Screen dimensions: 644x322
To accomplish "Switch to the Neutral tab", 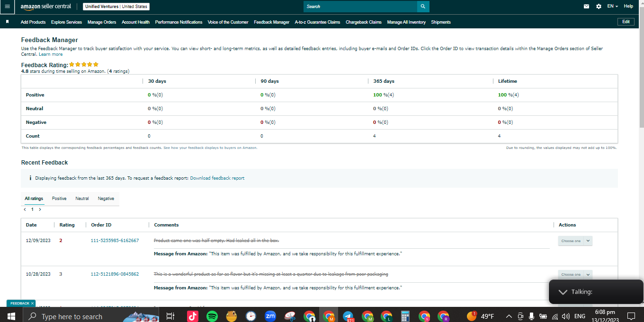I will pyautogui.click(x=82, y=199).
